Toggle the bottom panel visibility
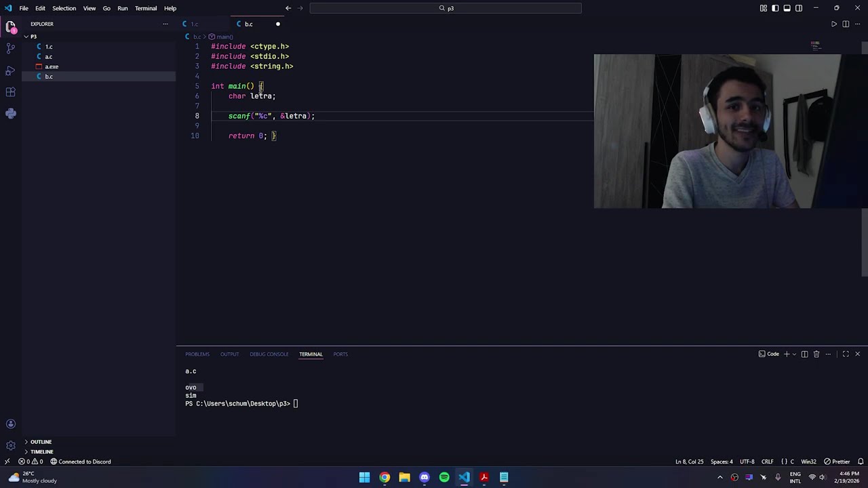 coord(787,8)
